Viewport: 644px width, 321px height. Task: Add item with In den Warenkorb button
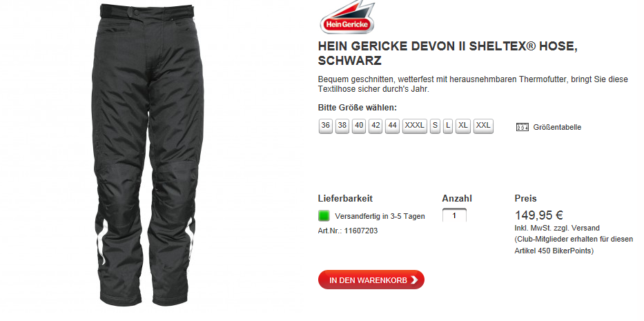coord(371,280)
